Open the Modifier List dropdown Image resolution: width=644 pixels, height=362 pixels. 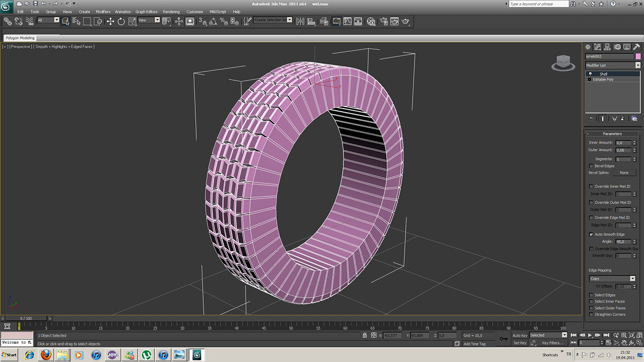point(637,65)
